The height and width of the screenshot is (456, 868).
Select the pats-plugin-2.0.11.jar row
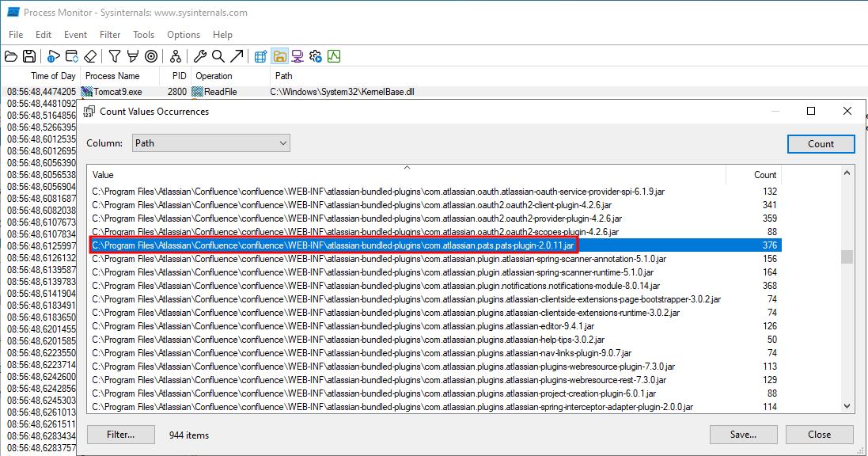coord(434,245)
